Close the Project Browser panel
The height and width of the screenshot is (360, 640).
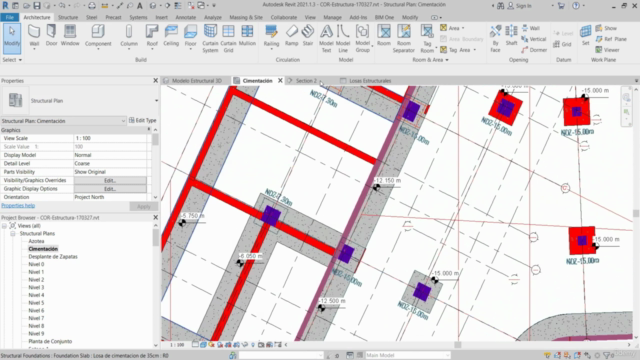click(x=156, y=218)
